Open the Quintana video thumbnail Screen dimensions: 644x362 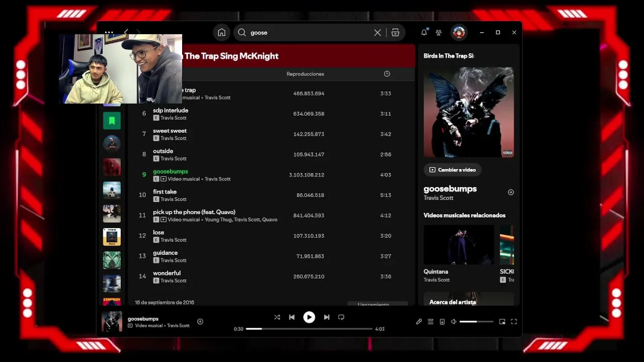coord(459,244)
